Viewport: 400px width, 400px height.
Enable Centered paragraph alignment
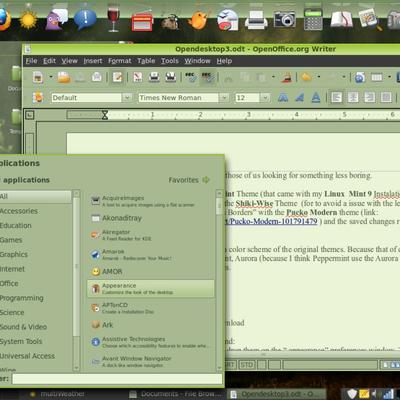[x=353, y=97]
